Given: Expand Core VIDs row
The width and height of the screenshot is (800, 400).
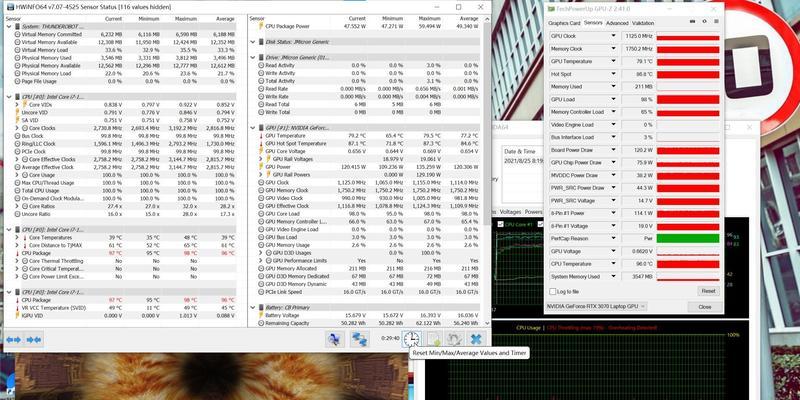Looking at the screenshot, I should [17, 105].
